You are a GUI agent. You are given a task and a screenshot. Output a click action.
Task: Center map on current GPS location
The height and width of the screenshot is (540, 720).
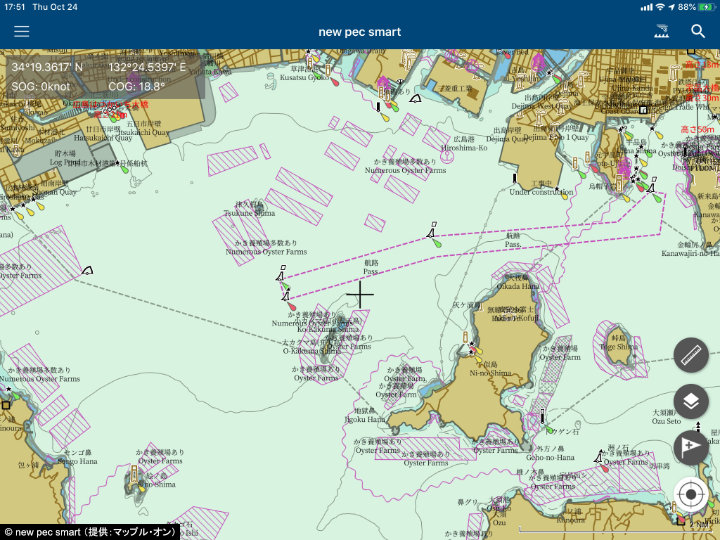(x=691, y=495)
